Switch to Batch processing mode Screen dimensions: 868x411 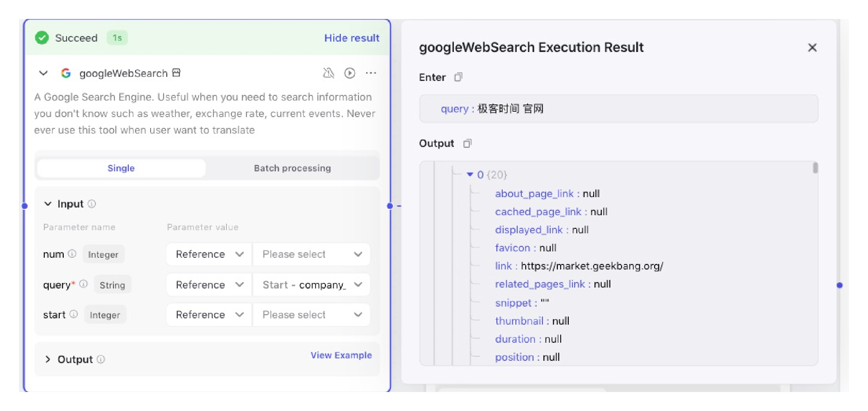tap(292, 168)
